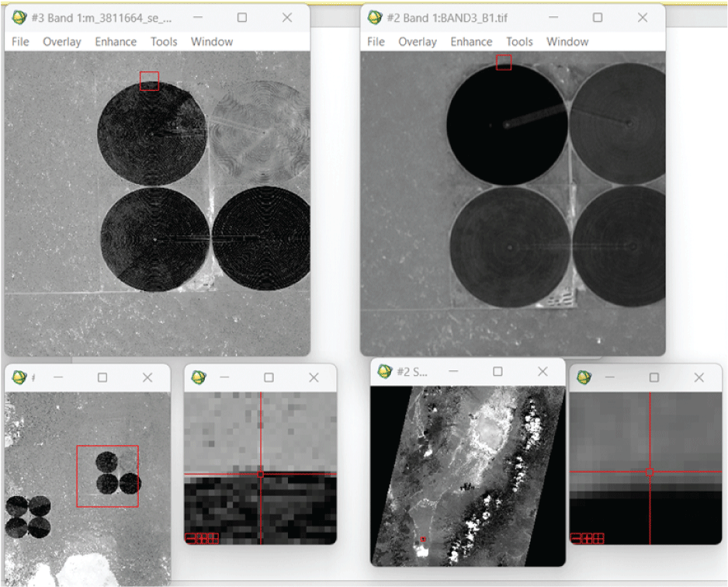728x587 pixels.
Task: Click red image box in left scroll window
Action: [x=107, y=476]
